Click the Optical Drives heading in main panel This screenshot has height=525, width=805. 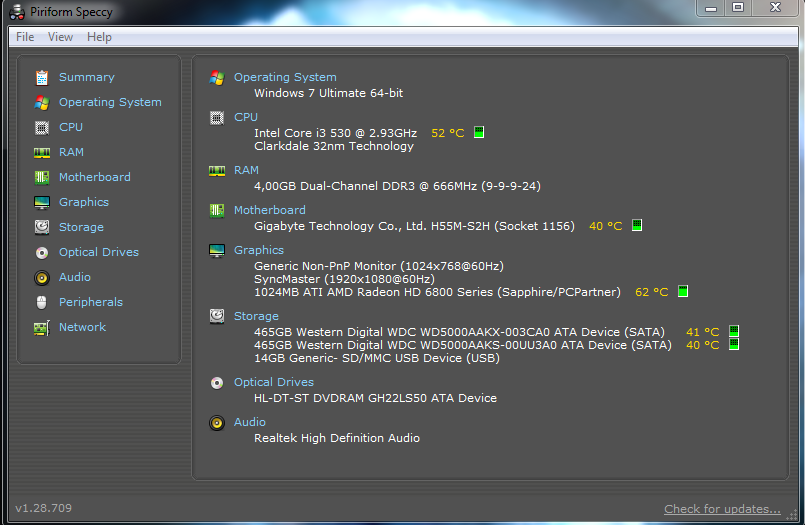[273, 382]
